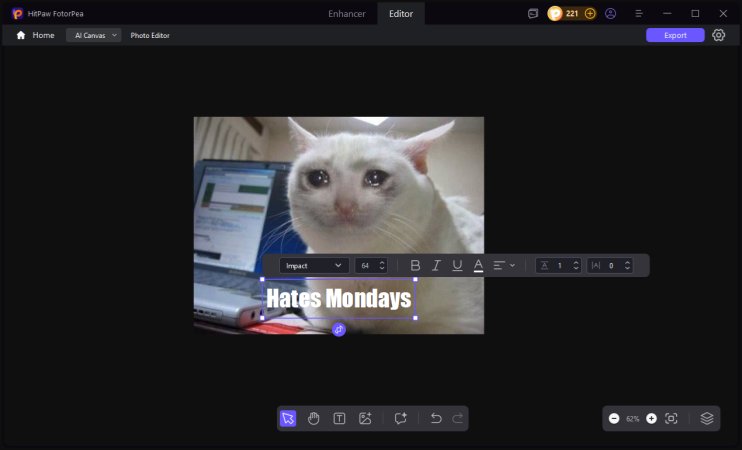Redo the last action
742x450 pixels.
point(458,418)
